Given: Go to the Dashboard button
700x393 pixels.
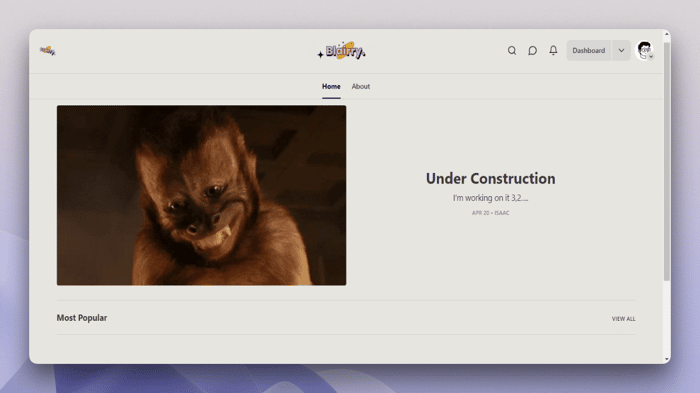Looking at the screenshot, I should click(x=589, y=50).
